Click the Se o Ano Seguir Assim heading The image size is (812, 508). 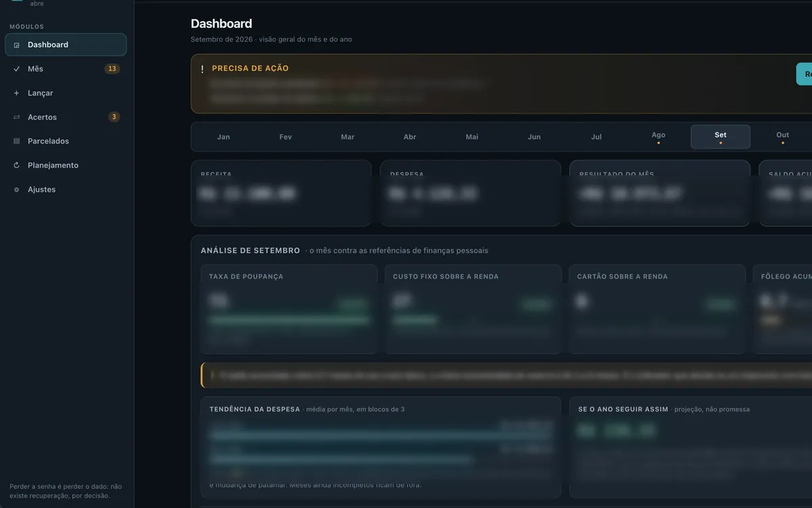point(623,409)
